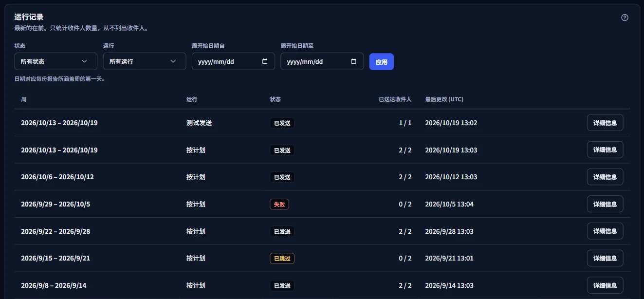Open 详细信息 for week 2026/9/8 – 2026/9/14
The width and height of the screenshot is (644, 299).
tap(605, 285)
